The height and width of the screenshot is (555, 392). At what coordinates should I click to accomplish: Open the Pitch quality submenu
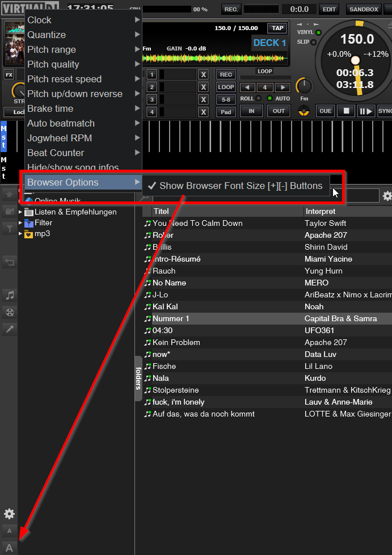point(83,65)
